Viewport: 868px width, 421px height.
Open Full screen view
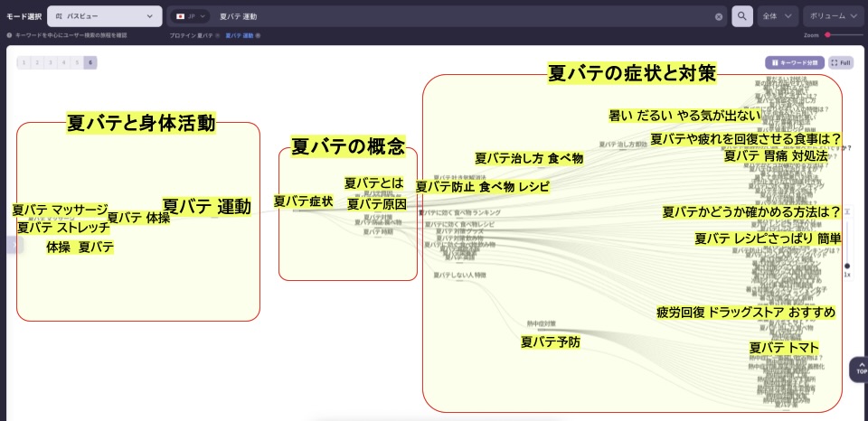tap(841, 62)
